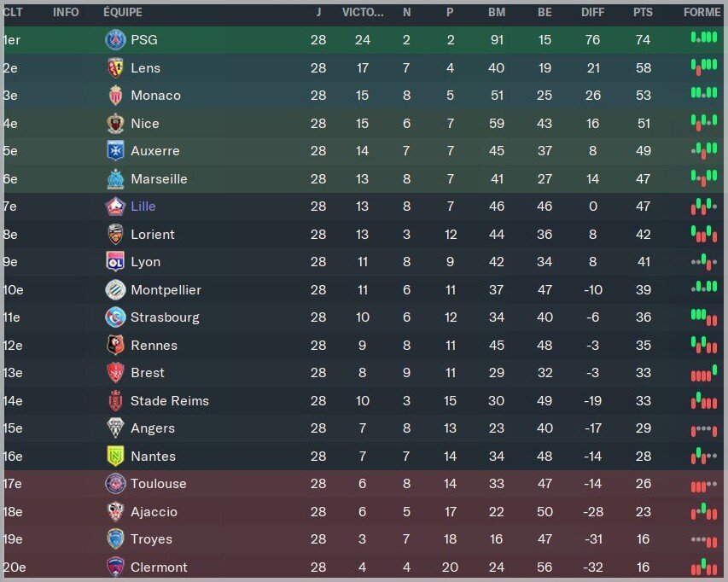
Task: Click Brest's form indicator bars
Action: point(704,374)
